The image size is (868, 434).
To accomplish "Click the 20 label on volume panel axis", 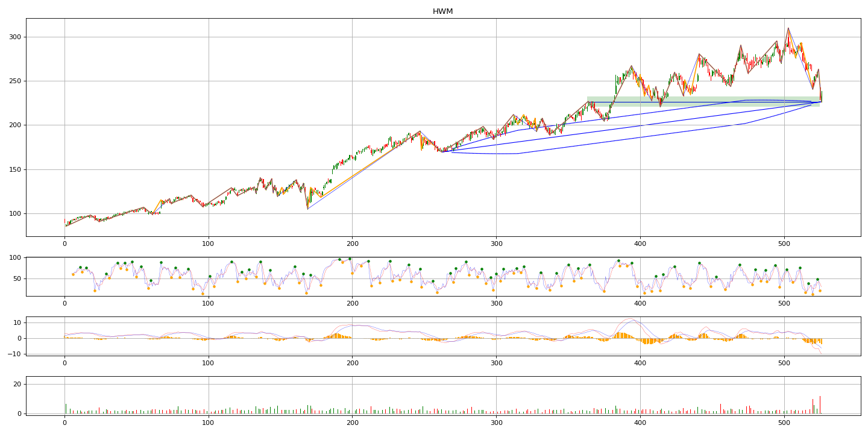I will (x=17, y=384).
